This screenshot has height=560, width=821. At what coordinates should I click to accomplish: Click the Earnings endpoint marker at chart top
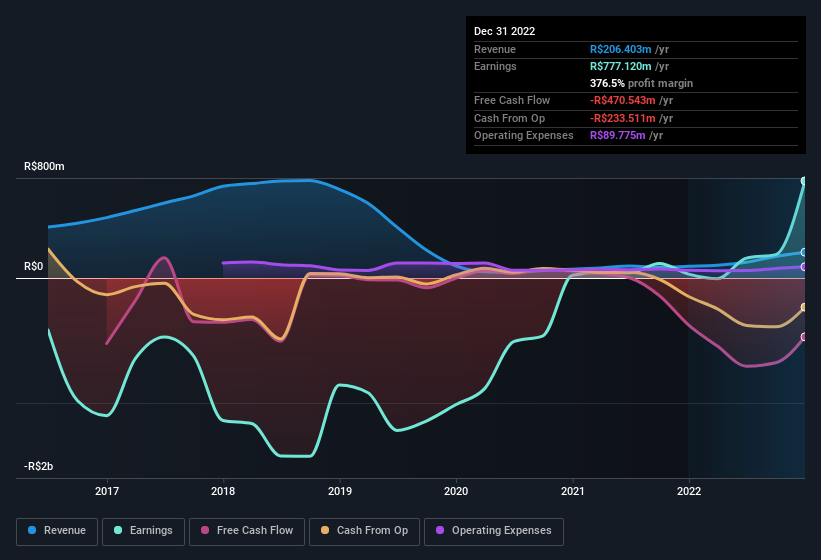(804, 181)
